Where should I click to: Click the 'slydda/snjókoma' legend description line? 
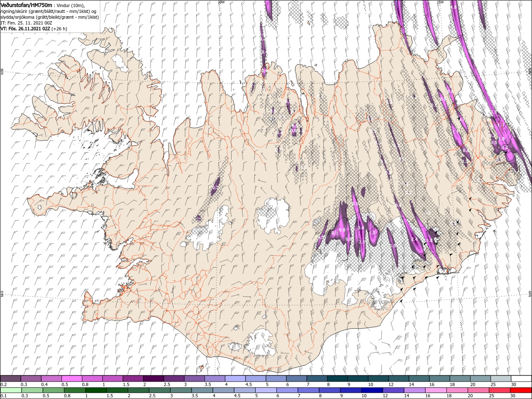pos(50,17)
